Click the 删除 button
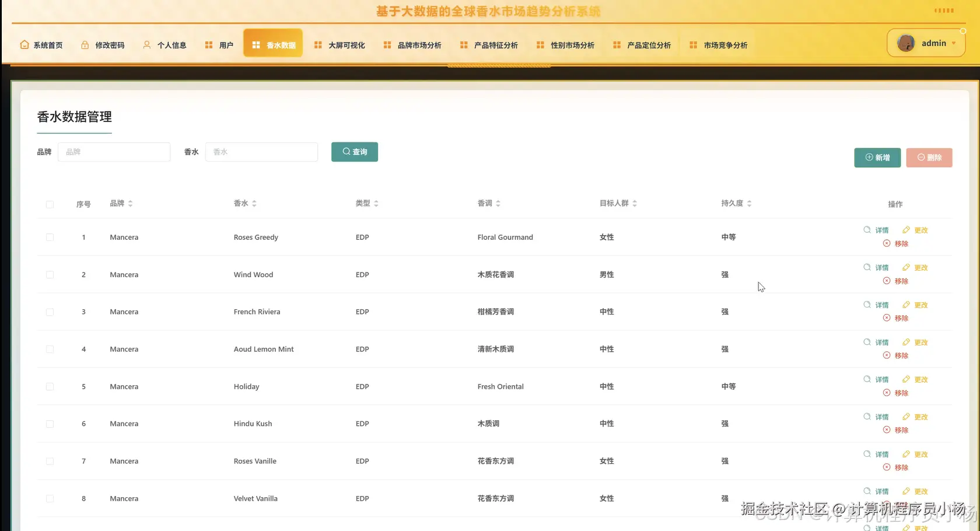980x531 pixels. click(929, 158)
